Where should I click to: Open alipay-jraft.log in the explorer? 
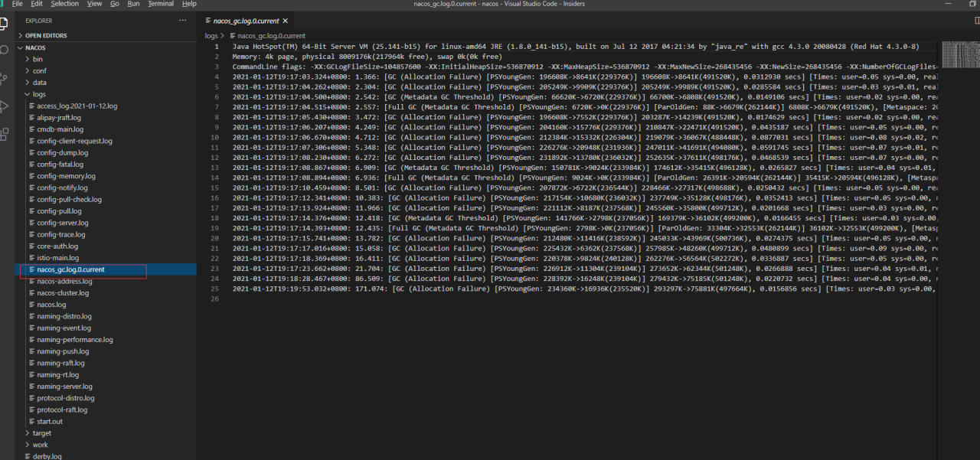(59, 118)
